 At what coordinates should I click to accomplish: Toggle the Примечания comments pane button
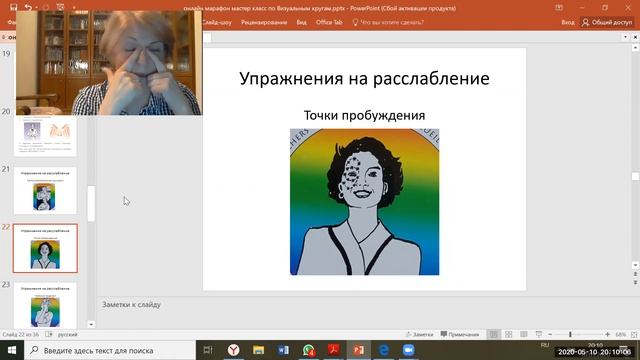[460, 335]
